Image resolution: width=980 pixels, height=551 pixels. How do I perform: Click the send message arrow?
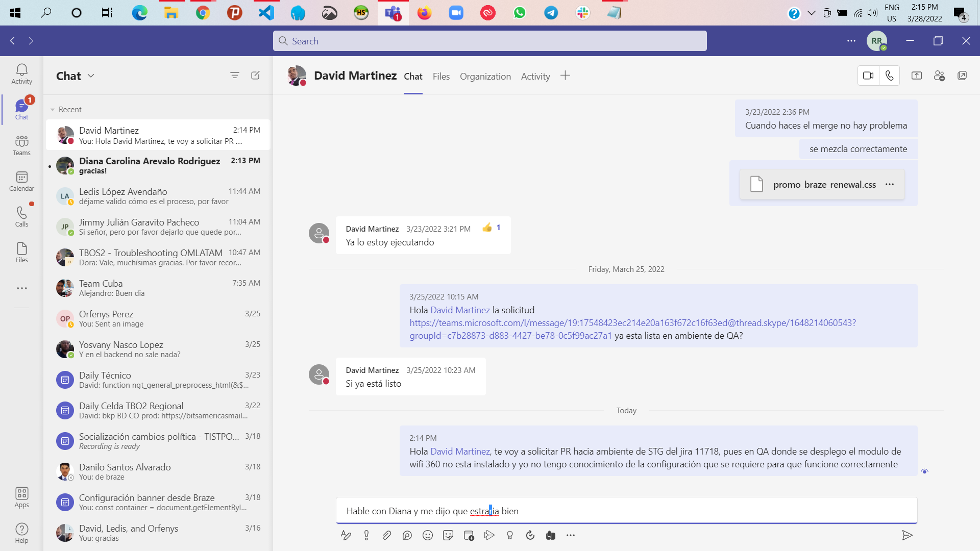coord(907,535)
